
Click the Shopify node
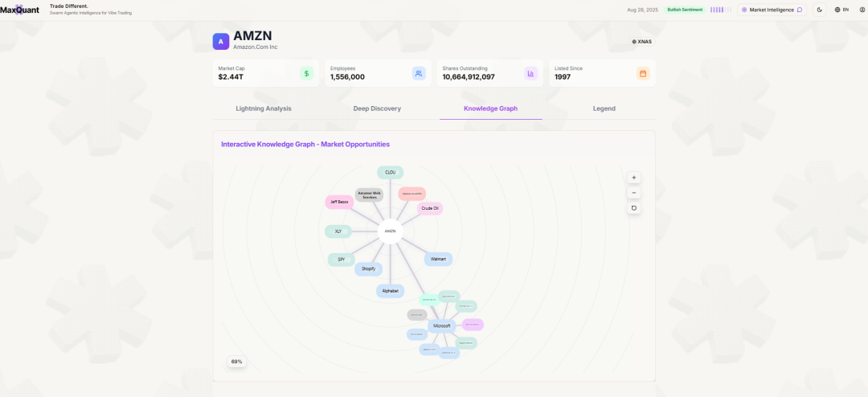369,269
